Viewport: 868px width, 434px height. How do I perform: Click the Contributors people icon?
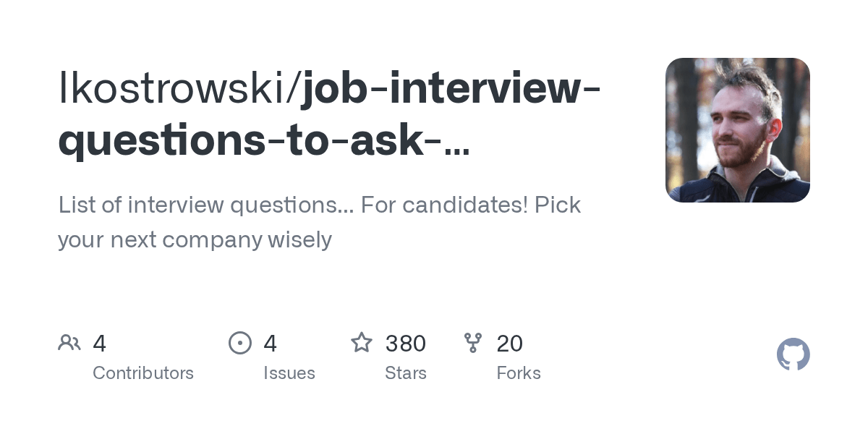69,343
